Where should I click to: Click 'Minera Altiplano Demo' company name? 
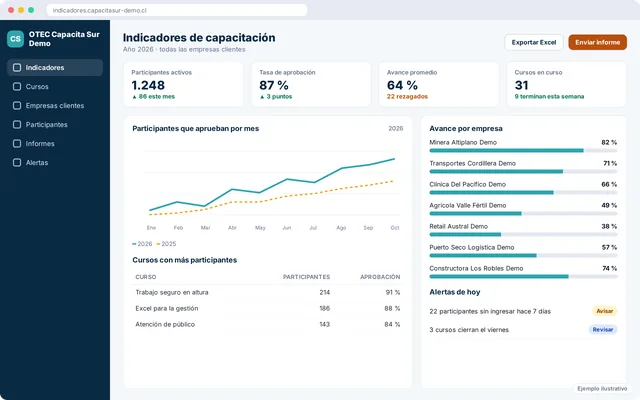point(463,142)
